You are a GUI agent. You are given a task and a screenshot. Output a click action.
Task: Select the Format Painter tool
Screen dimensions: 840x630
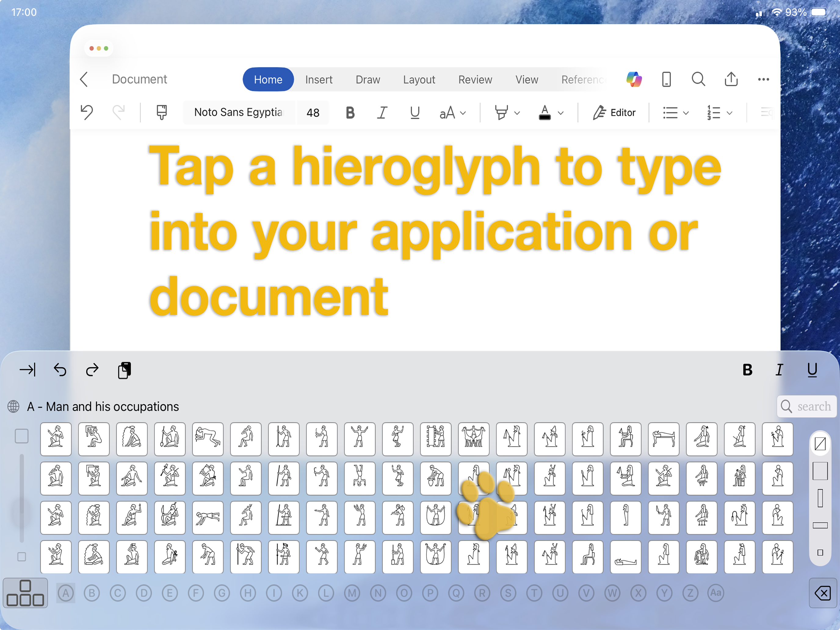pyautogui.click(x=161, y=112)
